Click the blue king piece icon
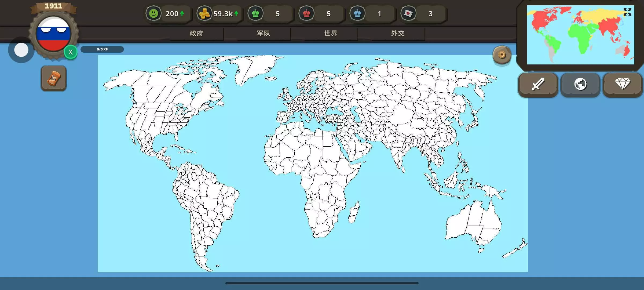The height and width of the screenshot is (290, 644). [357, 13]
